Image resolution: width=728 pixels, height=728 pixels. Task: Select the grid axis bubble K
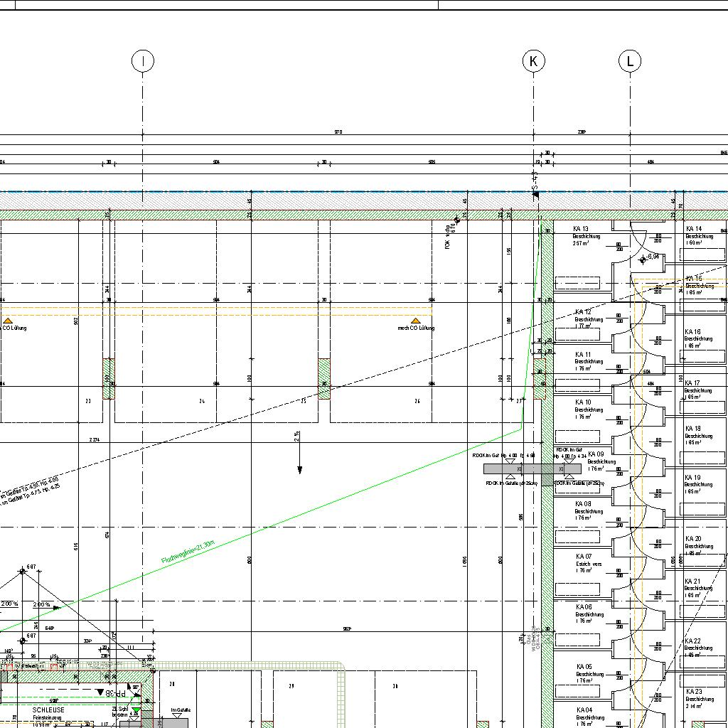coord(534,62)
